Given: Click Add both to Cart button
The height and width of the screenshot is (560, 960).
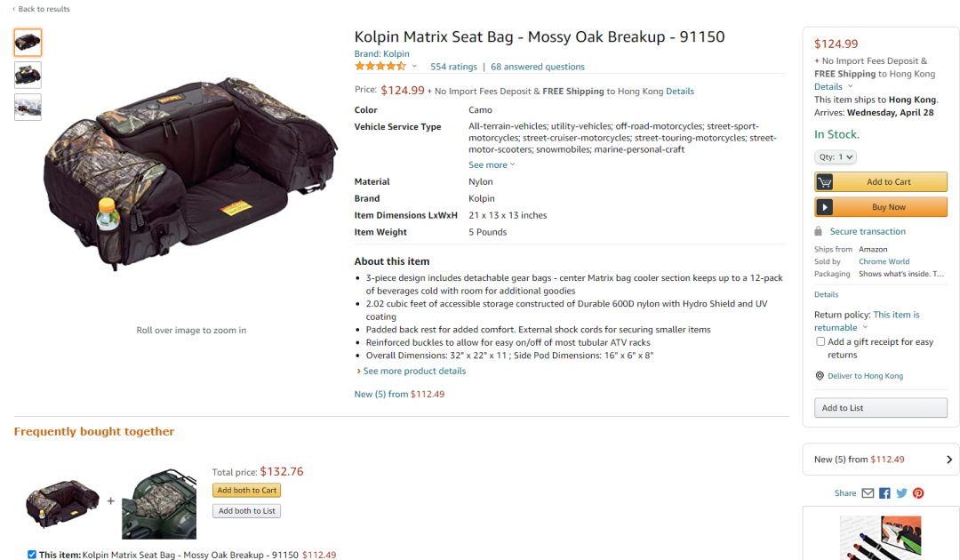Looking at the screenshot, I should tap(247, 491).
